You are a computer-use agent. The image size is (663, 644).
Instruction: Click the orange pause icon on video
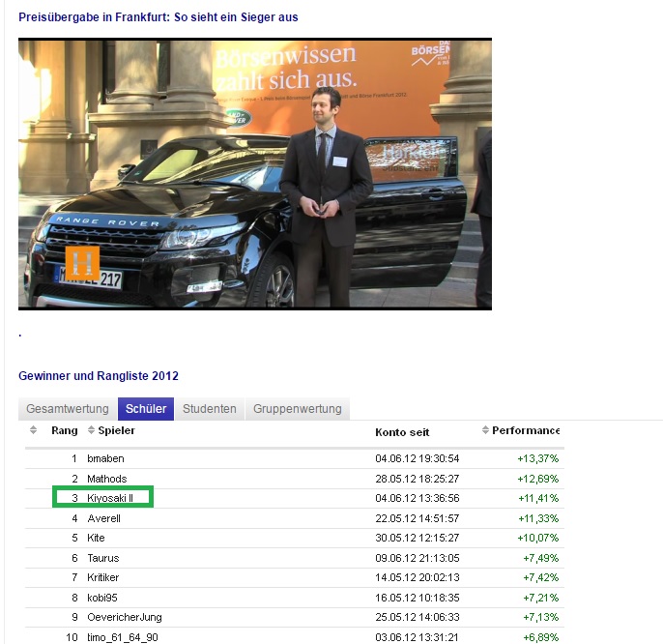(82, 263)
